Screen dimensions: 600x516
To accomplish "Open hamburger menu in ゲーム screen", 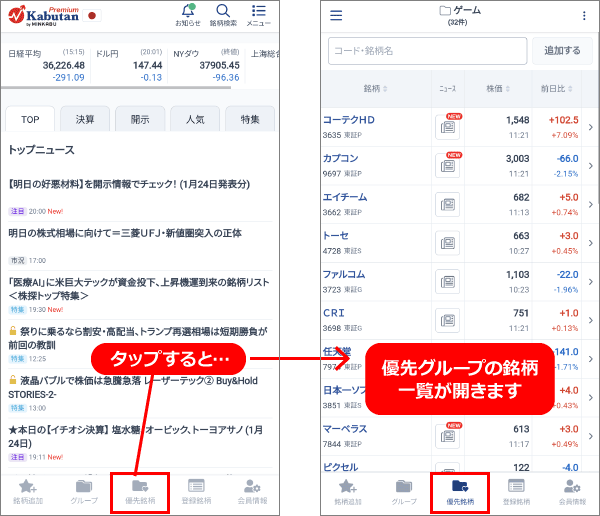I will point(336,15).
